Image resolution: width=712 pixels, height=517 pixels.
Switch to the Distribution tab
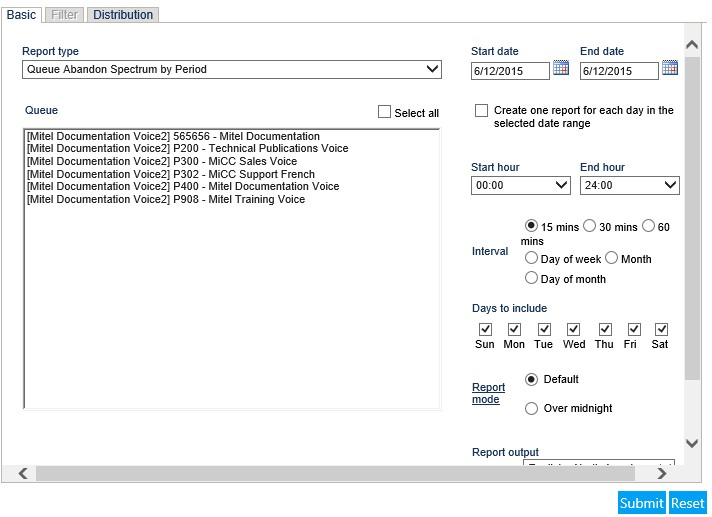point(123,15)
